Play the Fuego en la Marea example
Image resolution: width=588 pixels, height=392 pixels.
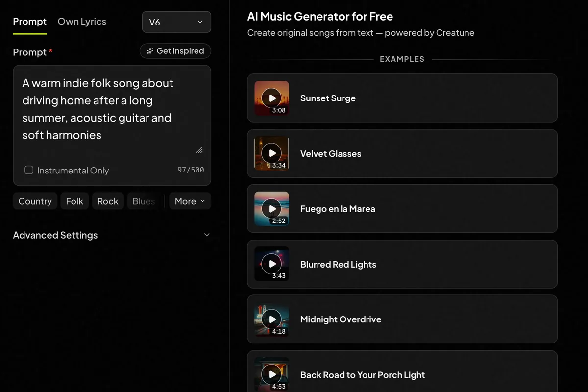(x=271, y=209)
